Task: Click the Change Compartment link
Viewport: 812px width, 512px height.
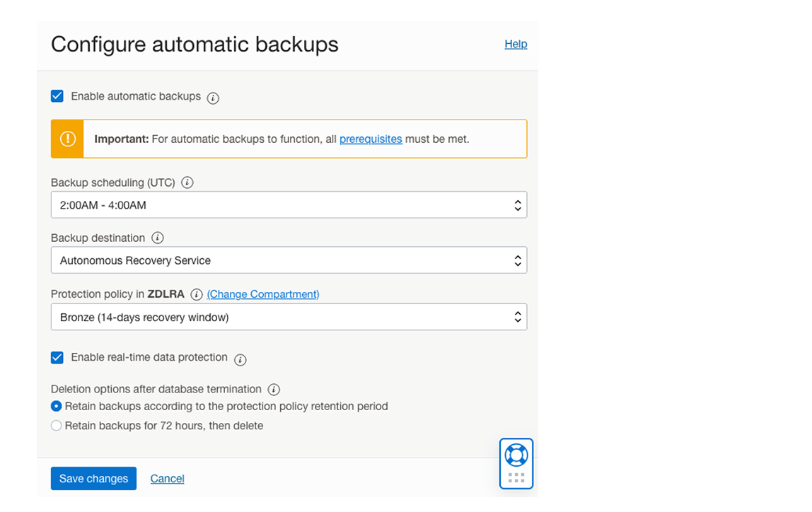Action: 263,294
